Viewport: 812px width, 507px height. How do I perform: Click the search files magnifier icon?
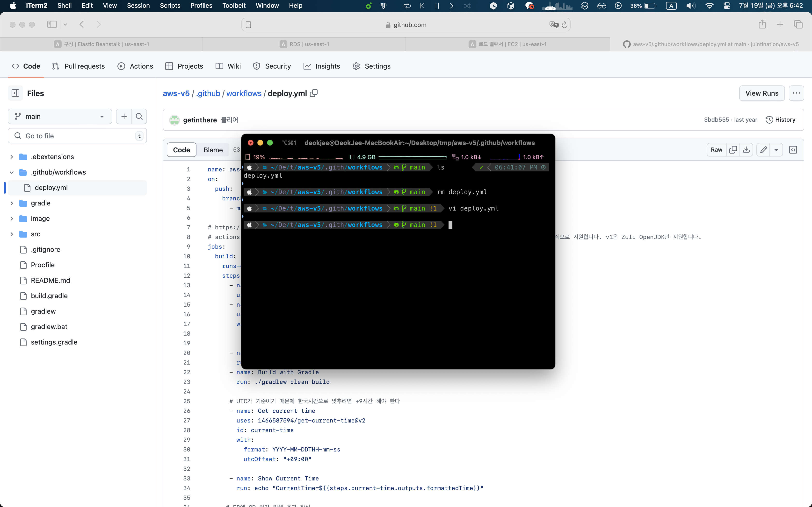[x=139, y=116]
